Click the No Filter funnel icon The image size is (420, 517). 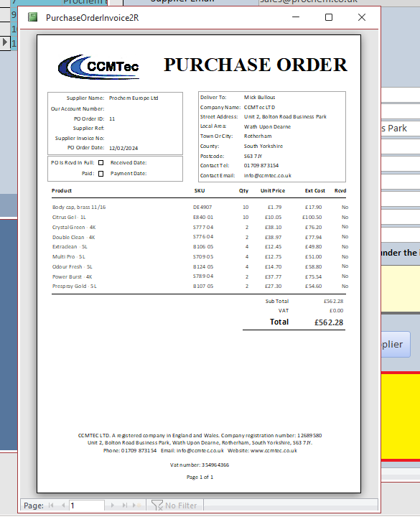157,505
